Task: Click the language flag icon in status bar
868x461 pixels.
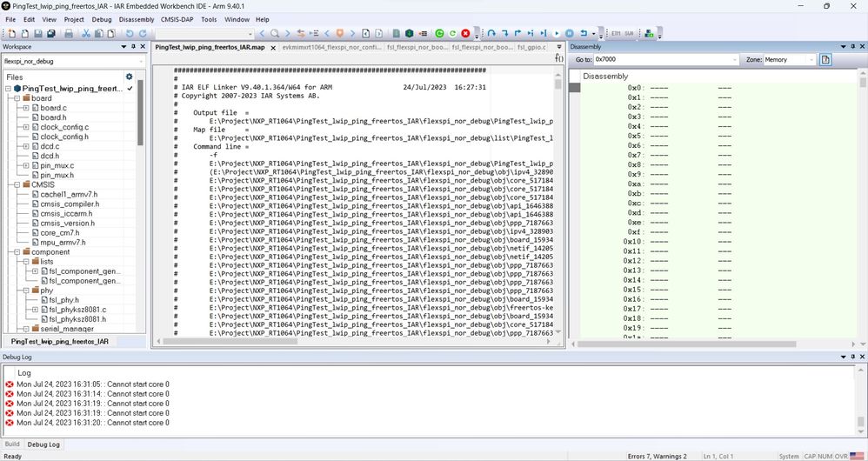Action: click(857, 456)
